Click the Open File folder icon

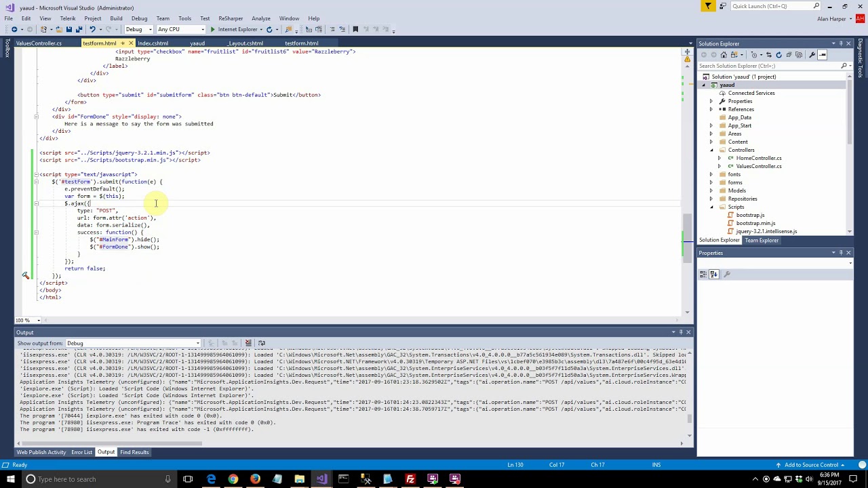[x=59, y=29]
